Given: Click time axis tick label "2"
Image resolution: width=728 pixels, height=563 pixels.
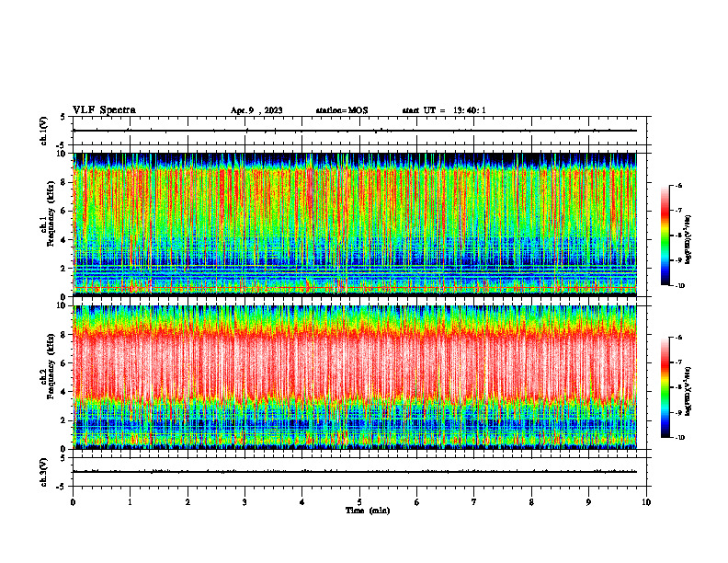Looking at the screenshot, I should [x=188, y=502].
